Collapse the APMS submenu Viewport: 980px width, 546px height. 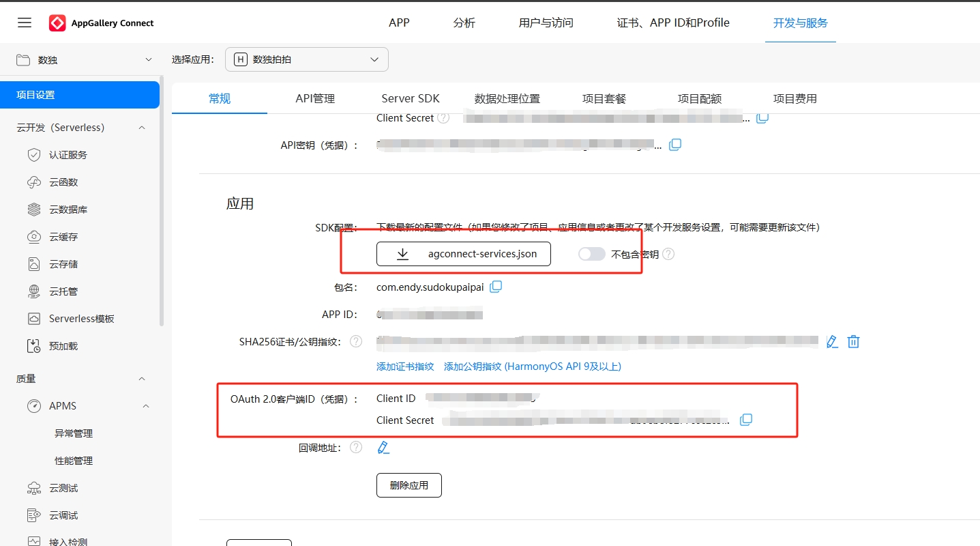(x=146, y=406)
